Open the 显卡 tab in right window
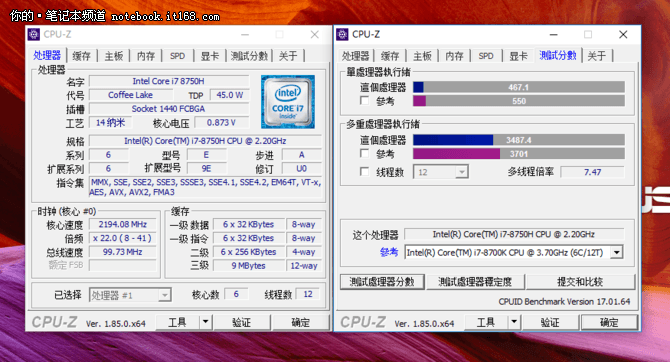Image resolution: width=670 pixels, height=362 pixels. tap(518, 56)
